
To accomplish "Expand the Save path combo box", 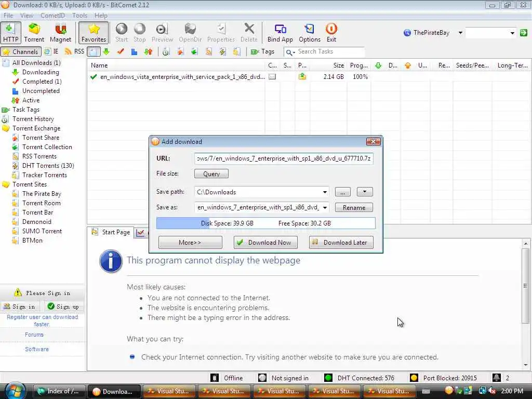I will pos(325,192).
